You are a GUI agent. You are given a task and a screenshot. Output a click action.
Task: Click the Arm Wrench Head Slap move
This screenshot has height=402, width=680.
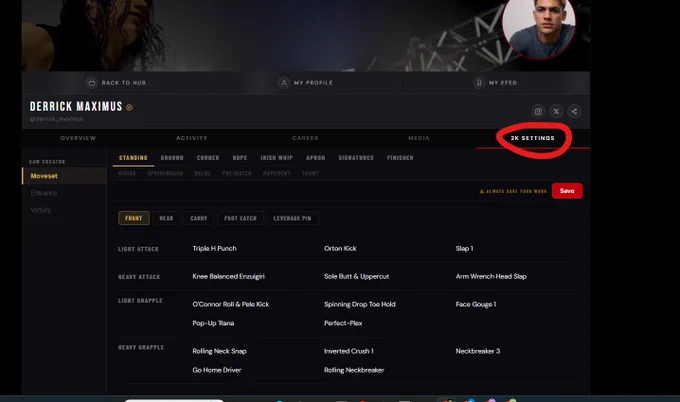pos(491,276)
